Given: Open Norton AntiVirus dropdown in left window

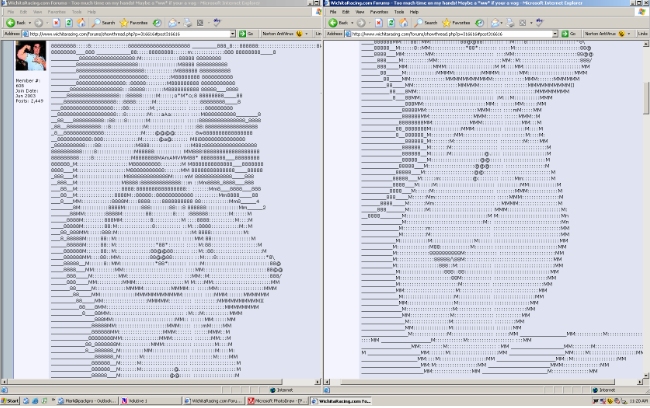Looking at the screenshot, I should [307, 34].
